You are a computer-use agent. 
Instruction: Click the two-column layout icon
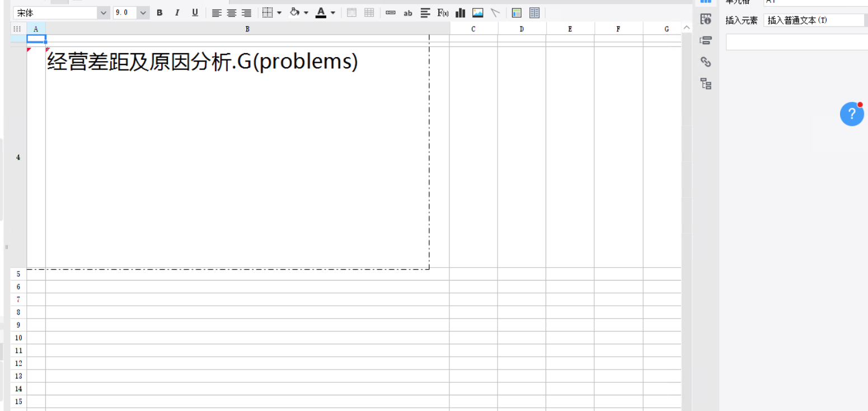(534, 13)
